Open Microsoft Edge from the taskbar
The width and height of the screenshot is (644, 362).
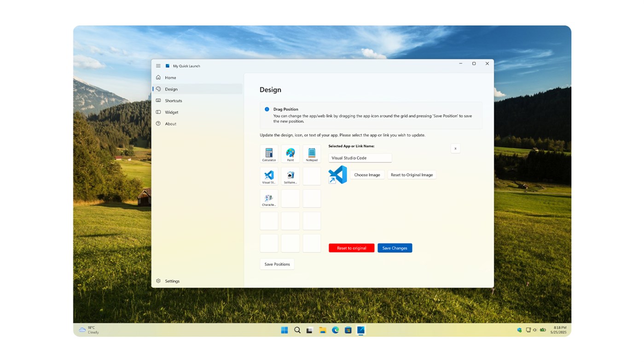[x=335, y=330]
